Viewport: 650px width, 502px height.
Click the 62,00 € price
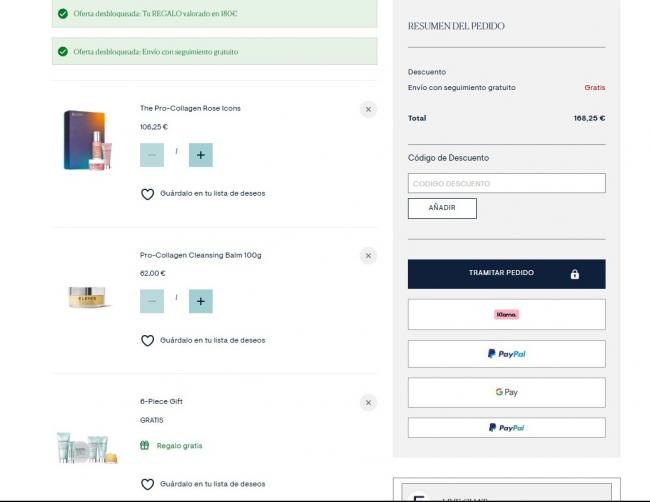[x=153, y=273]
